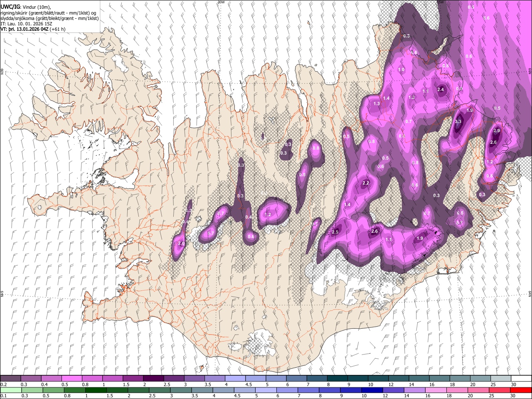532x399 pixels.
Task: Click the 'slydda/snjókoma' legend description line
Action: [x=49, y=18]
